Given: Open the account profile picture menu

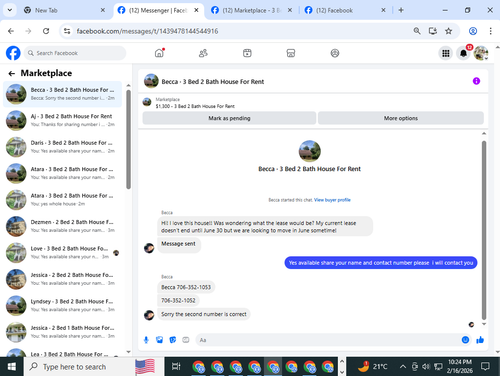Looking at the screenshot, I should click(481, 53).
